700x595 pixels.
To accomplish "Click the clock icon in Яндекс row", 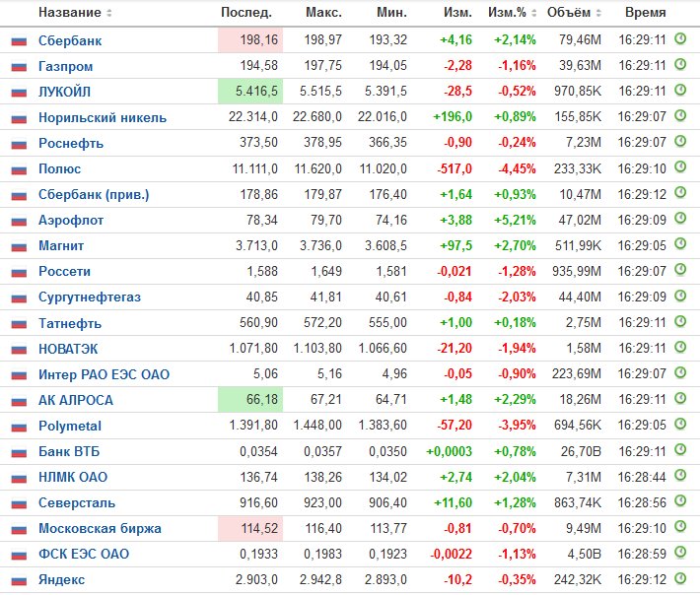I will pyautogui.click(x=680, y=578).
